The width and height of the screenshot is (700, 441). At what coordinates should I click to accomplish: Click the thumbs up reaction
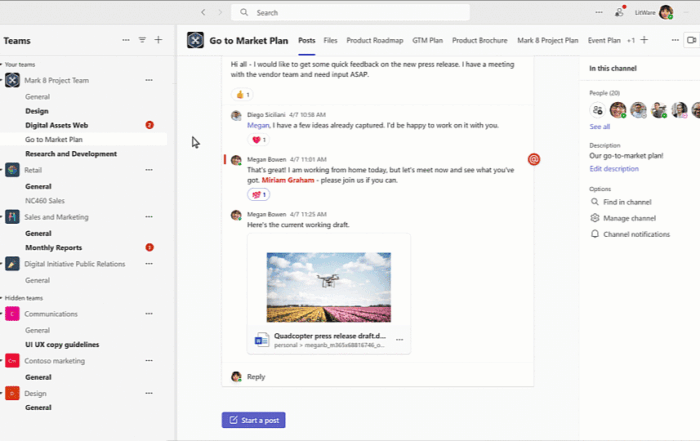point(242,95)
